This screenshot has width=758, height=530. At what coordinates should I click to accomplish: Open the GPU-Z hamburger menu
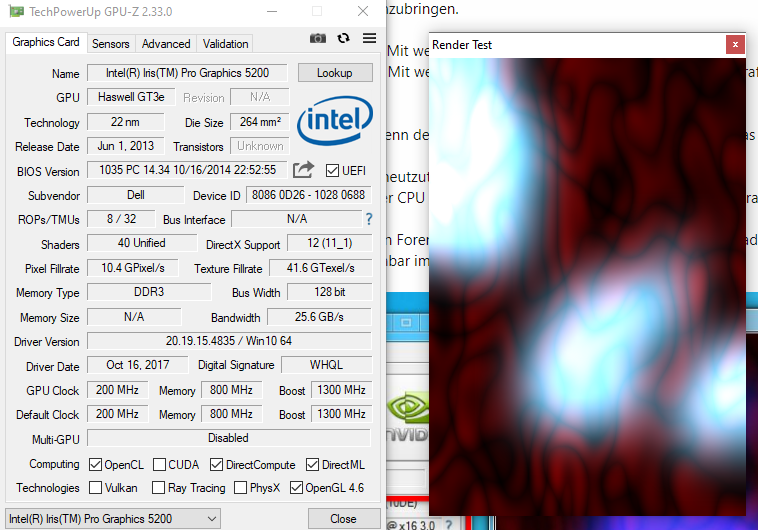pyautogui.click(x=369, y=38)
